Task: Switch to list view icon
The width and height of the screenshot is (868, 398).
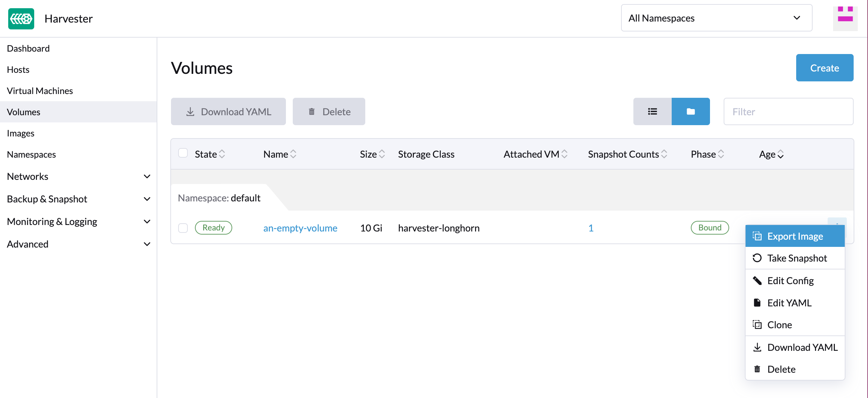Action: [652, 111]
